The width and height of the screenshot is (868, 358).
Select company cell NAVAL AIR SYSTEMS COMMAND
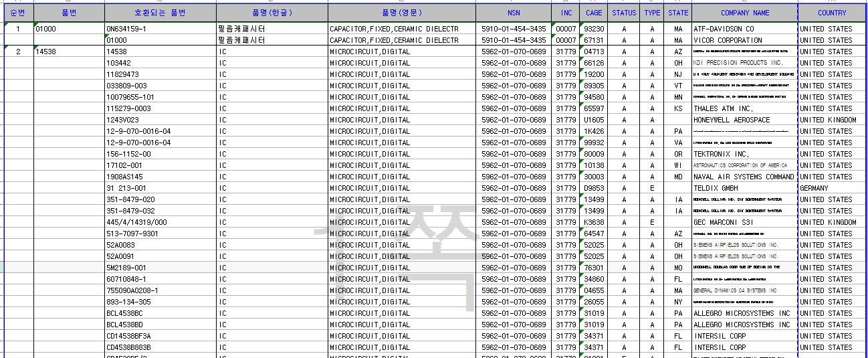point(745,177)
